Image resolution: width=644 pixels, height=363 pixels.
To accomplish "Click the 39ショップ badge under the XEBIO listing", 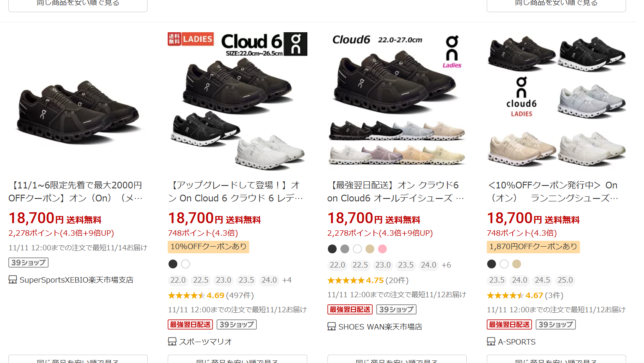I will tap(28, 263).
